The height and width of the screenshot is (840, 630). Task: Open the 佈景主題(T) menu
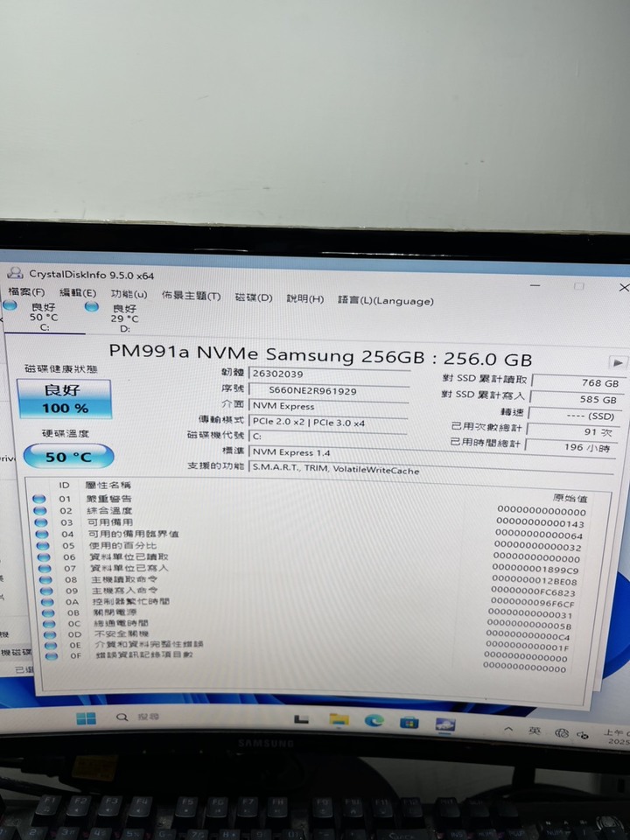pyautogui.click(x=192, y=296)
